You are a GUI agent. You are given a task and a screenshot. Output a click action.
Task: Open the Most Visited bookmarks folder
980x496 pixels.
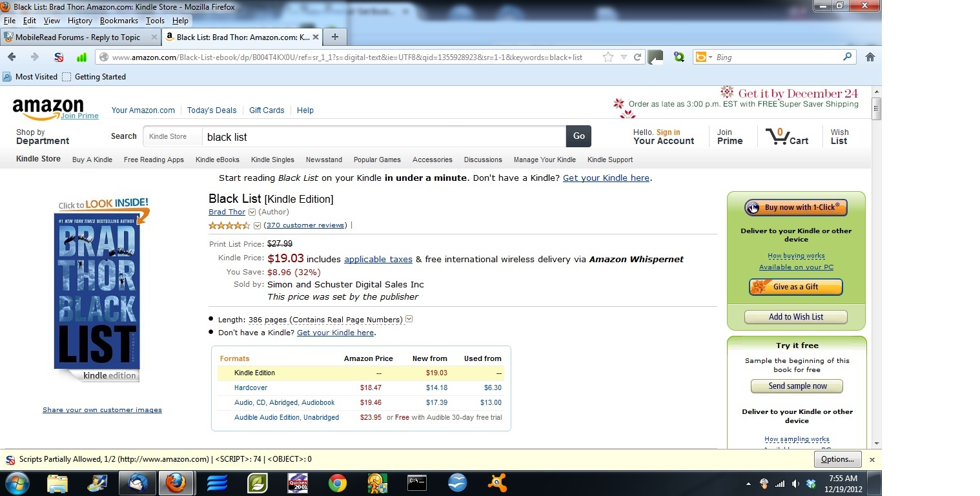click(30, 77)
